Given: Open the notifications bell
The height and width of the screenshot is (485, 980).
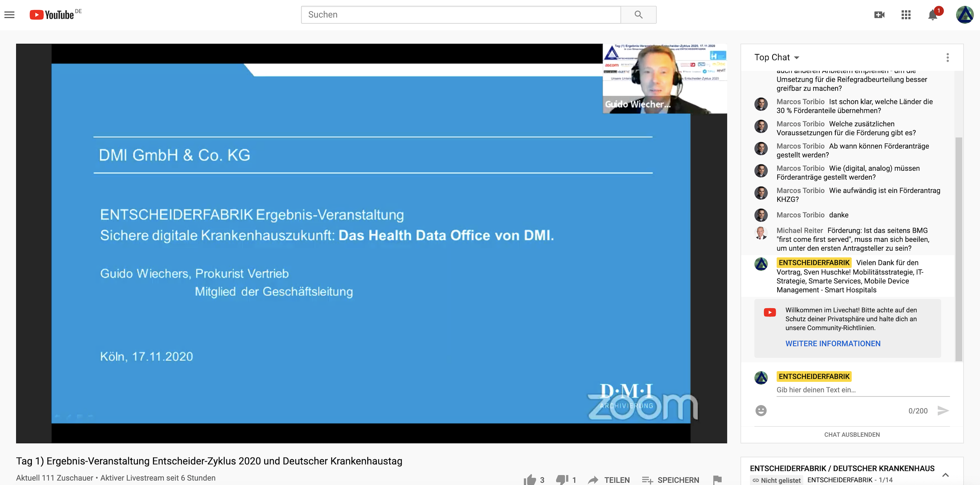Looking at the screenshot, I should pyautogui.click(x=932, y=15).
